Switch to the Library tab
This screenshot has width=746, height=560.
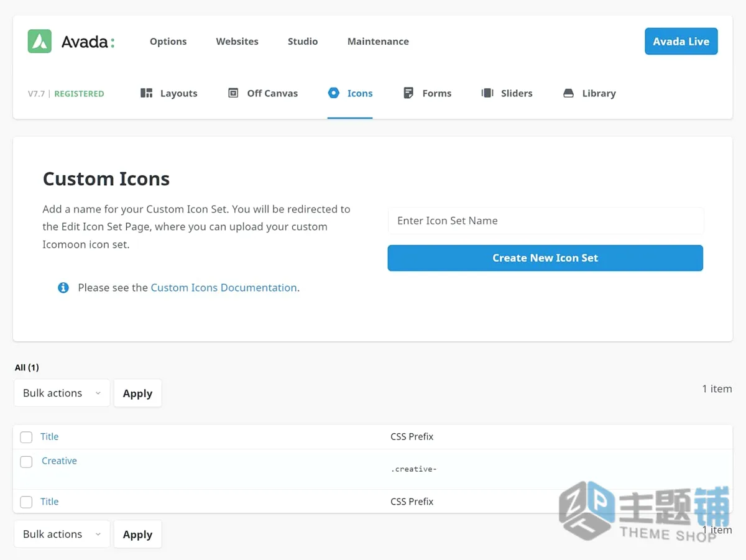[589, 93]
